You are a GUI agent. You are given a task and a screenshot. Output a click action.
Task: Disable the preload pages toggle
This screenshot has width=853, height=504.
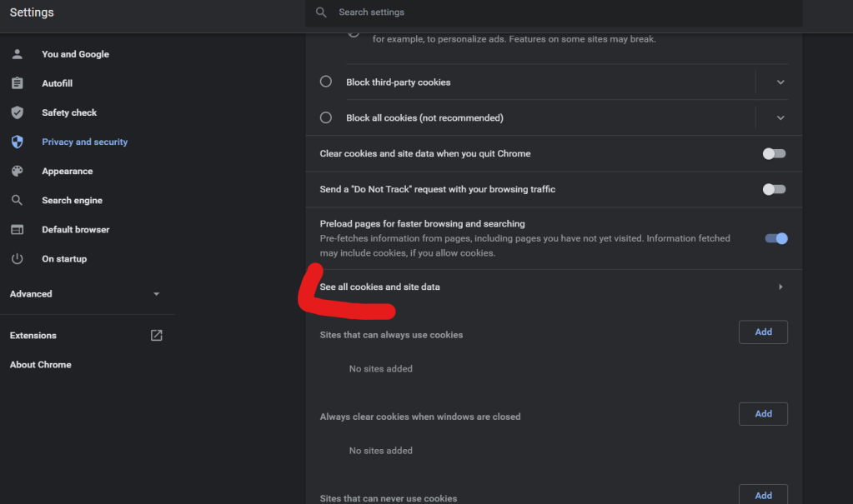[775, 238]
